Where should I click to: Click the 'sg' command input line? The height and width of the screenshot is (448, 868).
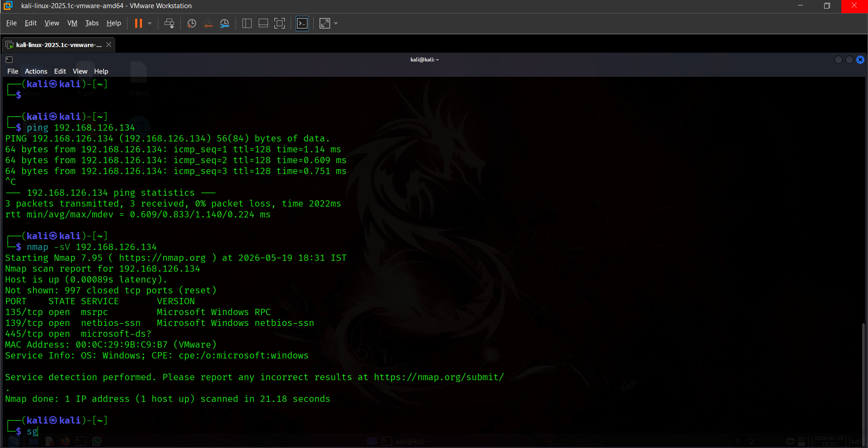[32, 431]
